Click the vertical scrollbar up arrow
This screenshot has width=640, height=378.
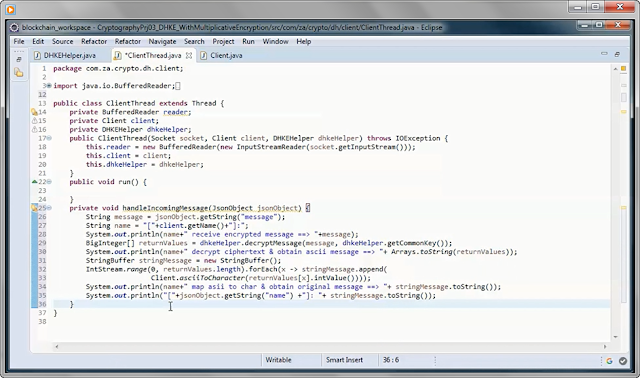point(615,69)
